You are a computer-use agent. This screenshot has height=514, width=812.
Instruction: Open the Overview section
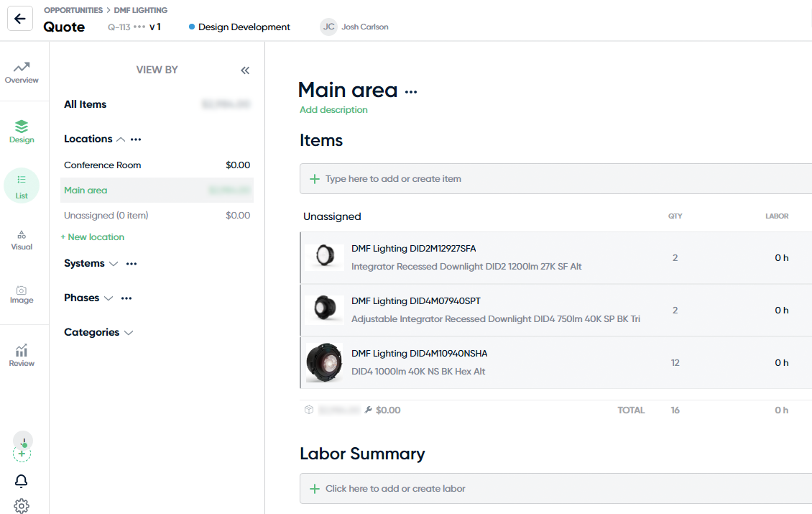(22, 73)
